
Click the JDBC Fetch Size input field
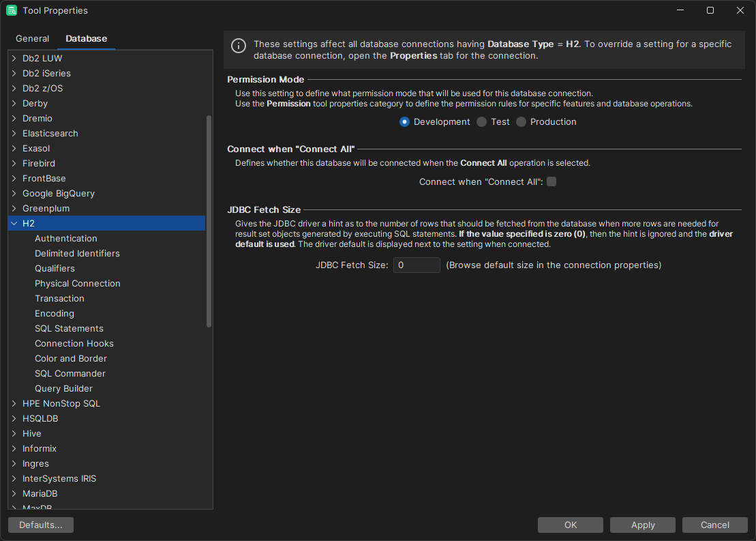417,265
